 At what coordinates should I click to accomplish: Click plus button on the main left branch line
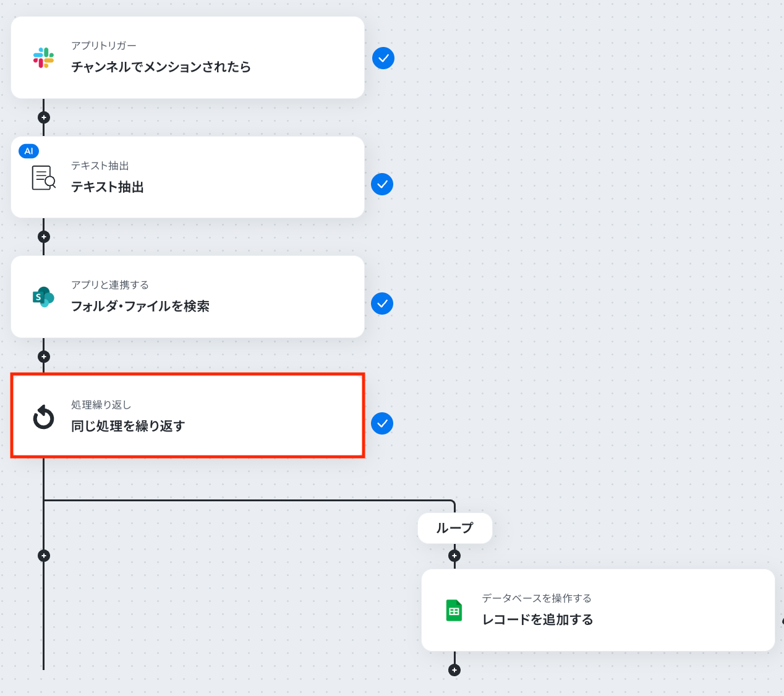coord(44,556)
